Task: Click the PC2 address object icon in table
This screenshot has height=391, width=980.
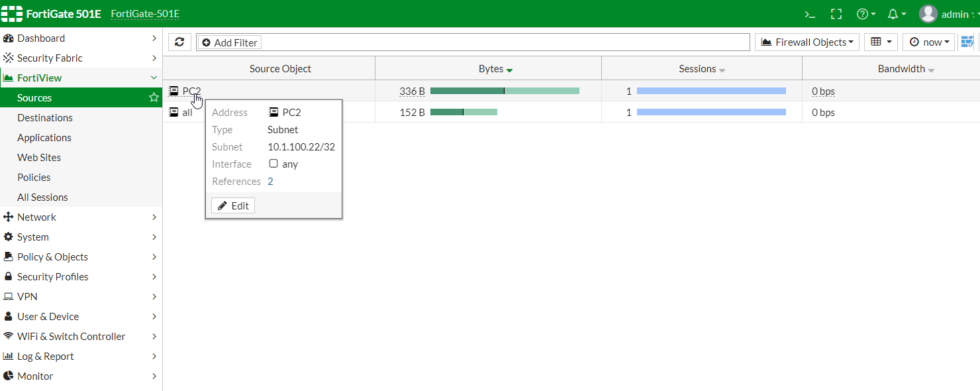Action: point(173,91)
